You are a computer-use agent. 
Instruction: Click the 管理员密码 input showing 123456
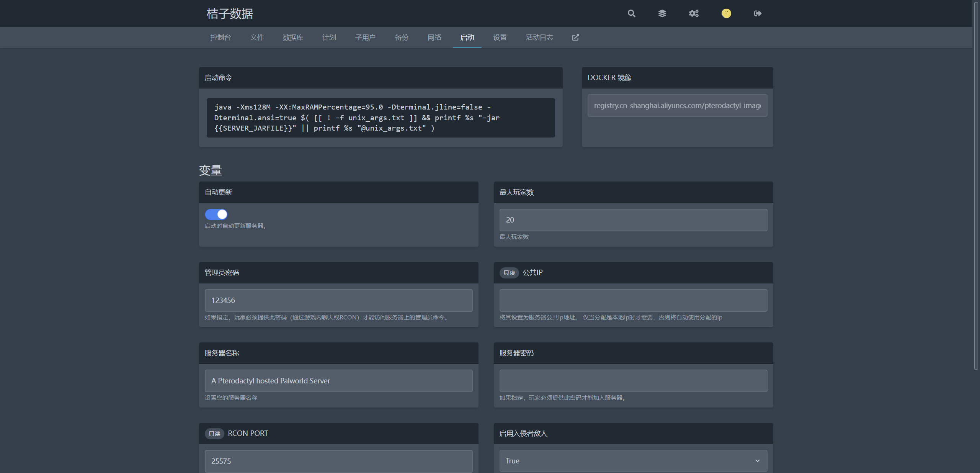338,300
